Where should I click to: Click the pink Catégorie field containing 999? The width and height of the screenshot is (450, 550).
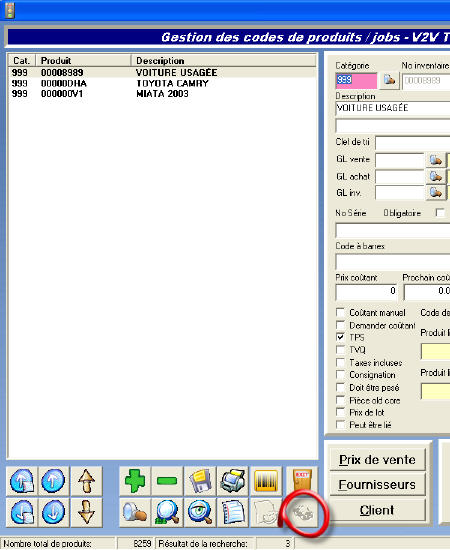pyautogui.click(x=356, y=80)
